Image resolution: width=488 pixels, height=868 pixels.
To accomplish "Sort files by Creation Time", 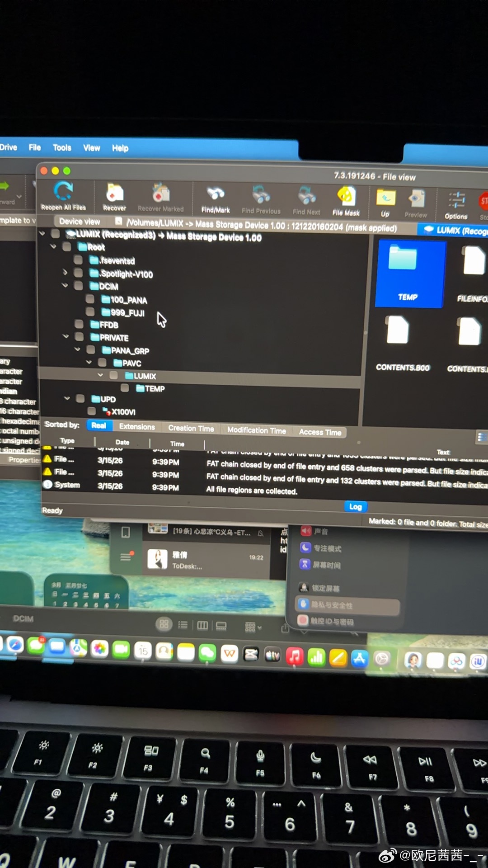I will point(191,428).
